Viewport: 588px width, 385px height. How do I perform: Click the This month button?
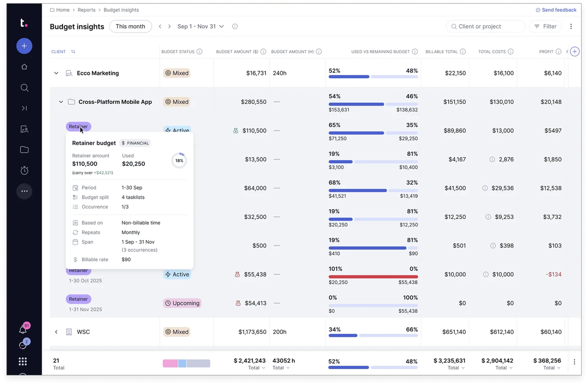pyautogui.click(x=130, y=26)
